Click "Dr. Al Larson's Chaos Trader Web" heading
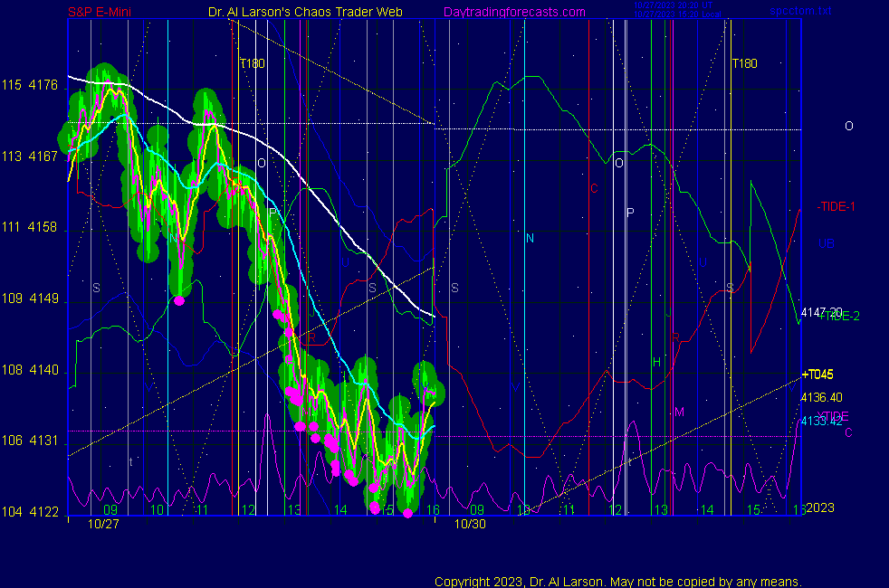 pos(305,12)
